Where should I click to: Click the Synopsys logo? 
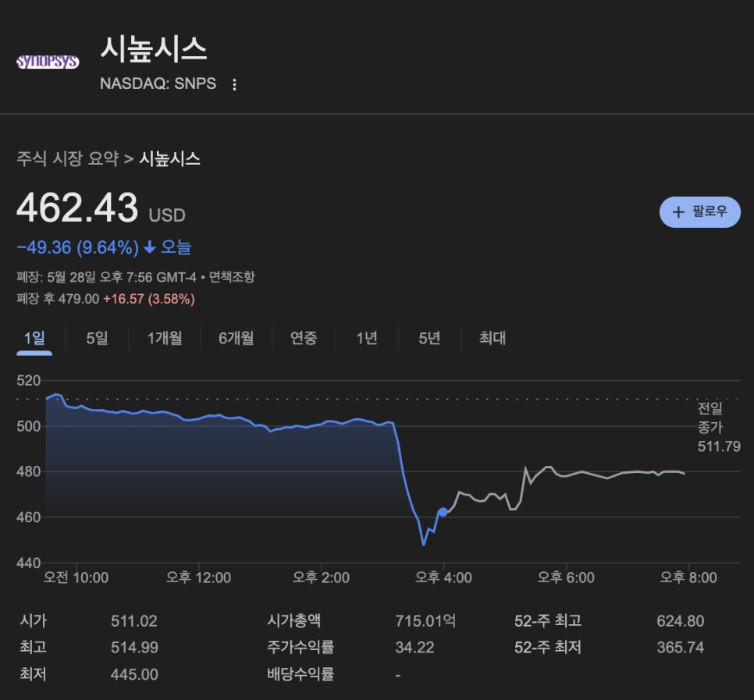click(48, 62)
